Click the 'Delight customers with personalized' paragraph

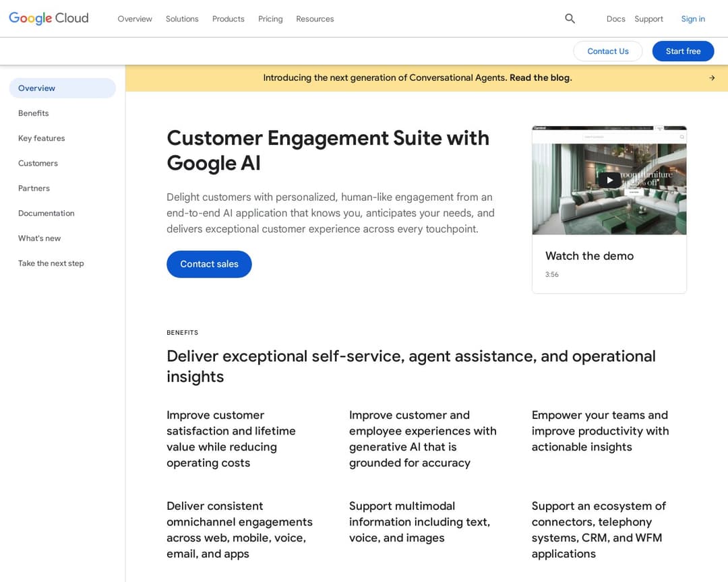point(330,213)
